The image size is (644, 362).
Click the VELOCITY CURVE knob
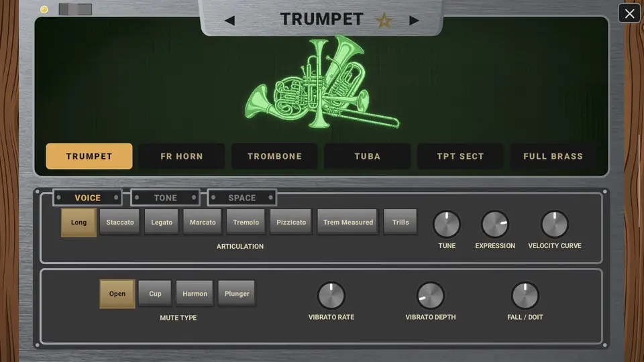[555, 225]
